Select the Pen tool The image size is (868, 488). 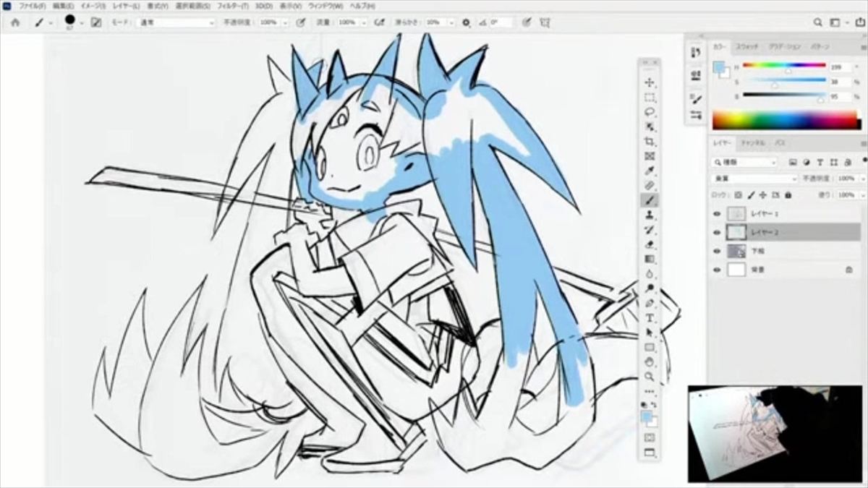point(649,303)
